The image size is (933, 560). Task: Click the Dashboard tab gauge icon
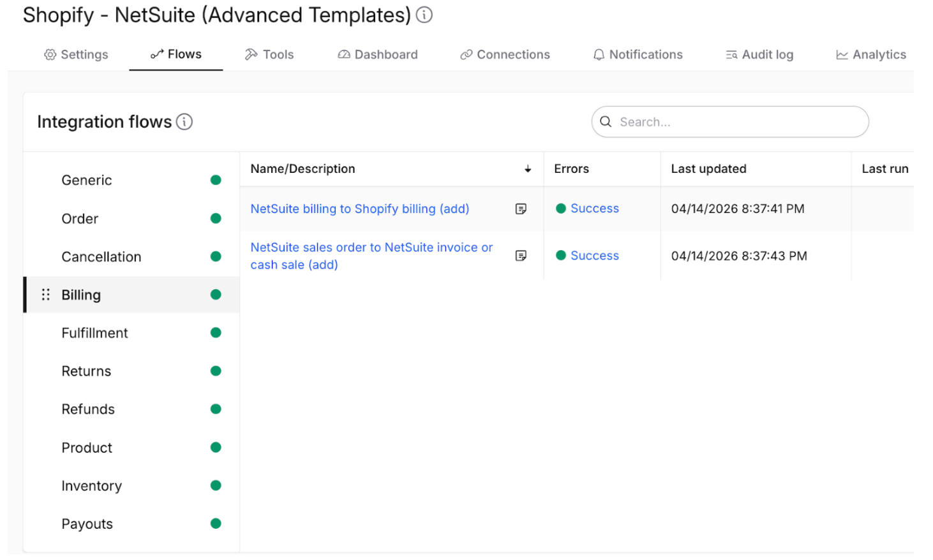click(x=344, y=55)
